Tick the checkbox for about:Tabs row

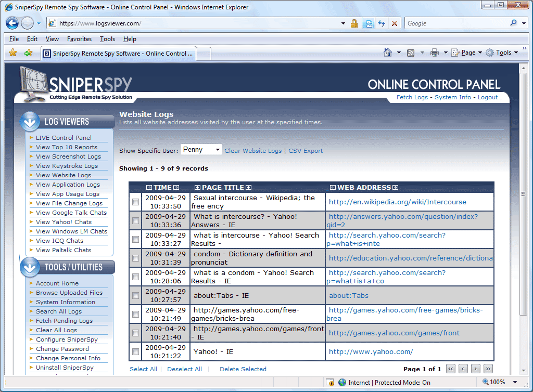[136, 295]
